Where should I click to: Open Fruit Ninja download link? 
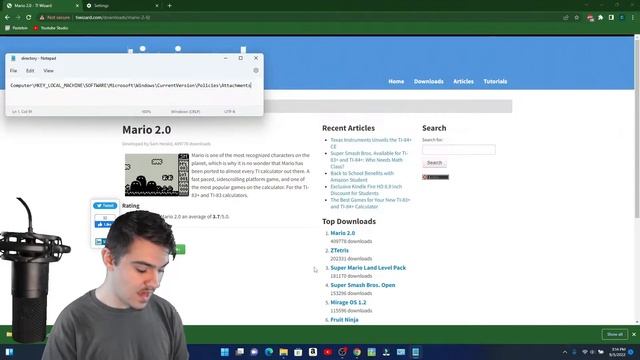(x=344, y=320)
